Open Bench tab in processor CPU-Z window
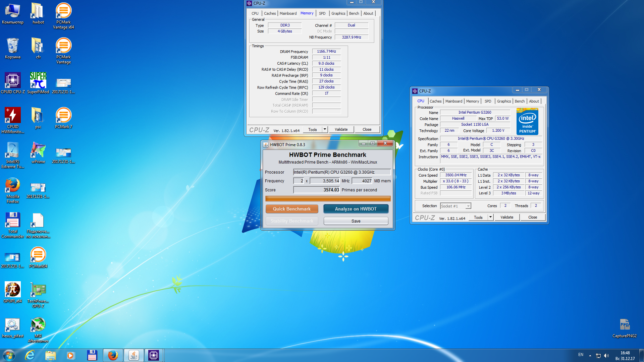The height and width of the screenshot is (362, 644). pyautogui.click(x=520, y=101)
